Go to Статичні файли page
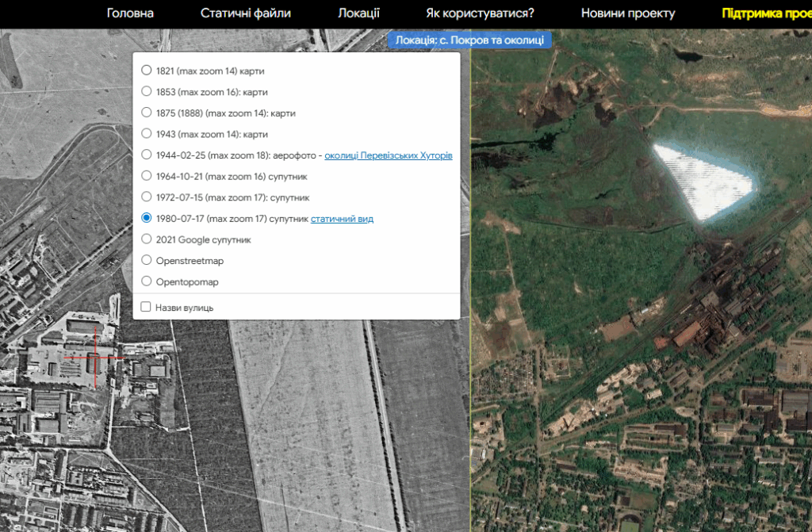The height and width of the screenshot is (532, 812). click(245, 13)
